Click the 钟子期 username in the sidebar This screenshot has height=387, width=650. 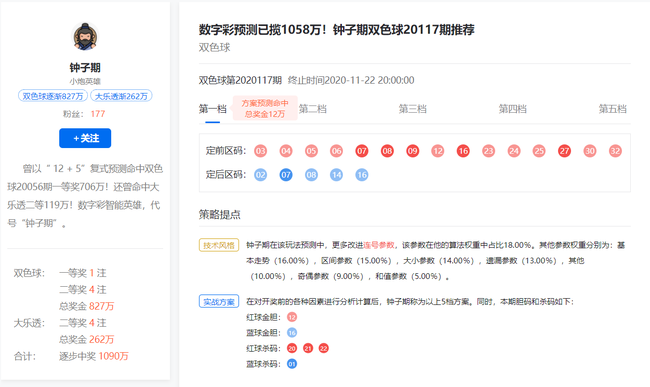(x=85, y=68)
